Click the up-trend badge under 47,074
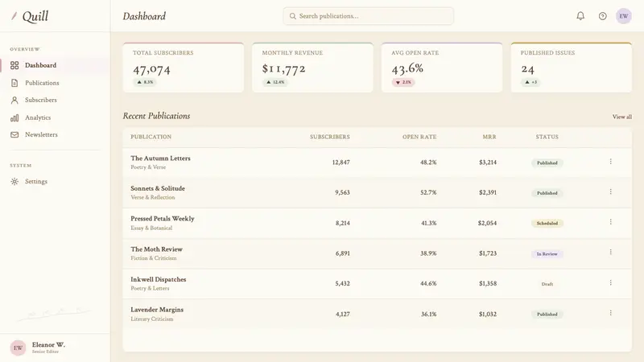 [145, 82]
